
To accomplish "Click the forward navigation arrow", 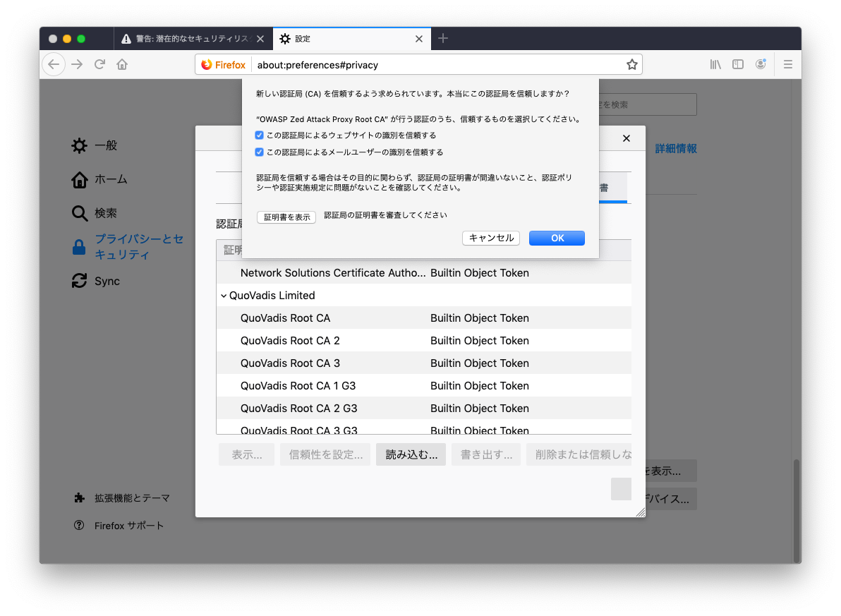I will tap(77, 65).
